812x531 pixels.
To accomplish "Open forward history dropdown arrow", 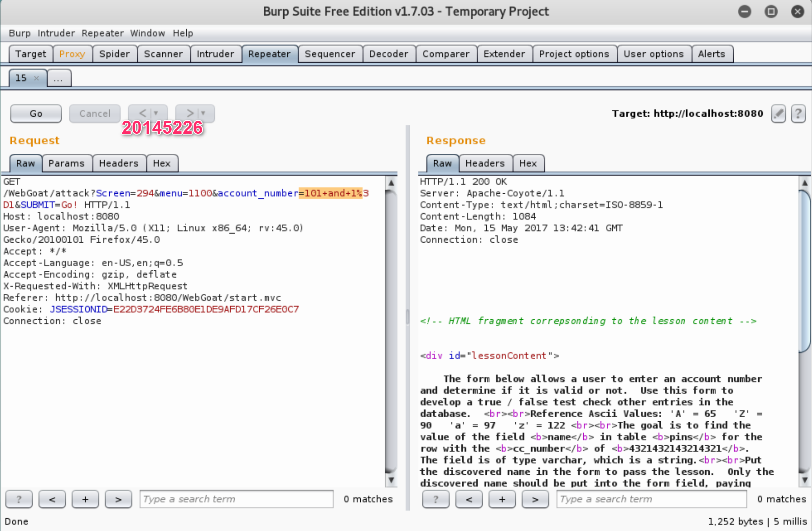I will point(203,113).
